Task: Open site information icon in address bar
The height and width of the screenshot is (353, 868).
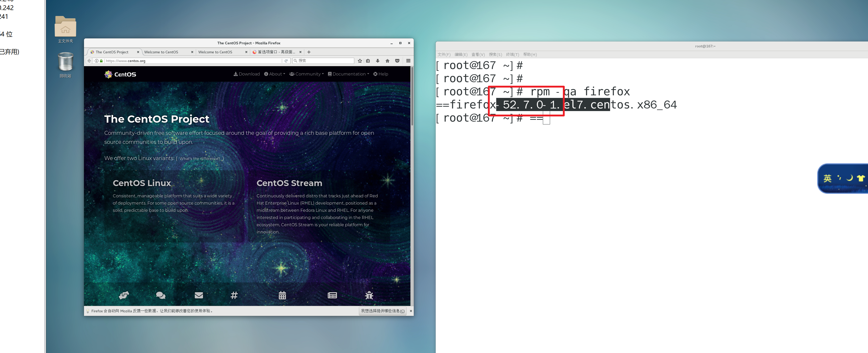Action: (x=97, y=61)
